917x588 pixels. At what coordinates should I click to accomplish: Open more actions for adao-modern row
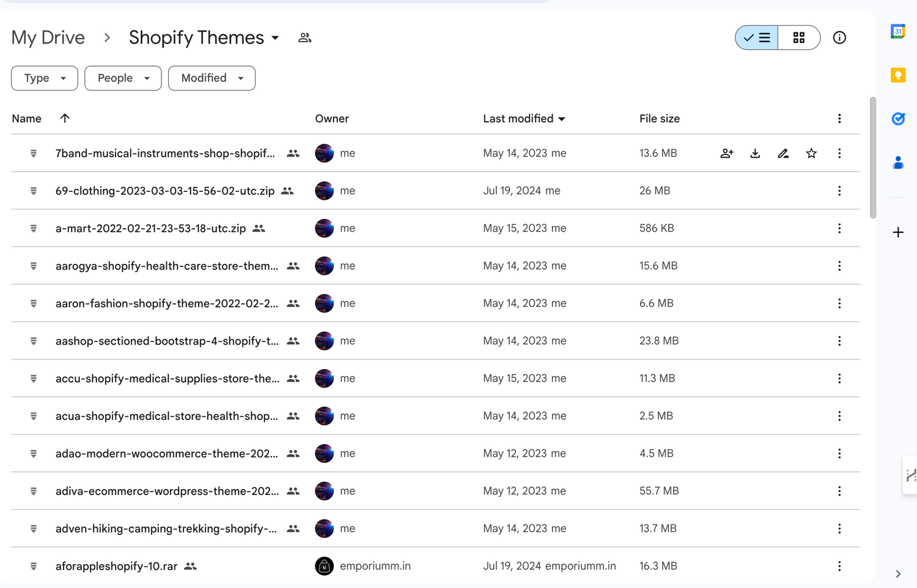(839, 454)
